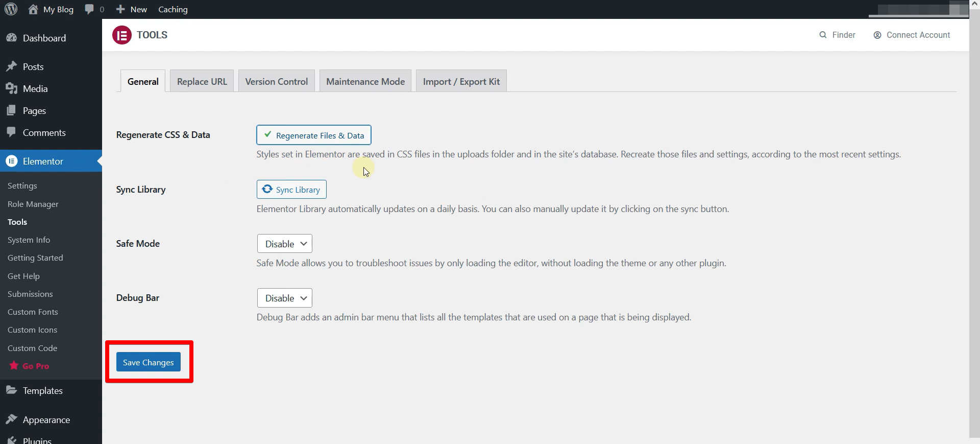The width and height of the screenshot is (980, 444).
Task: Open System Info submenu link
Action: (x=29, y=240)
